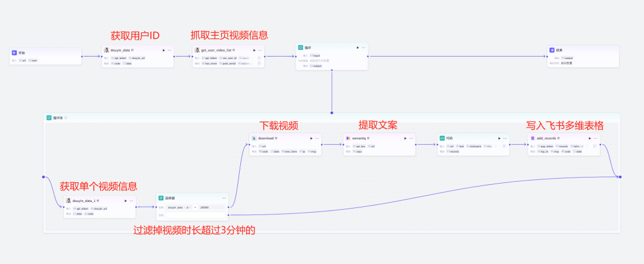Screen dimensions: 644x264
Task: Click the 选择器 node title
Action: 168,198
